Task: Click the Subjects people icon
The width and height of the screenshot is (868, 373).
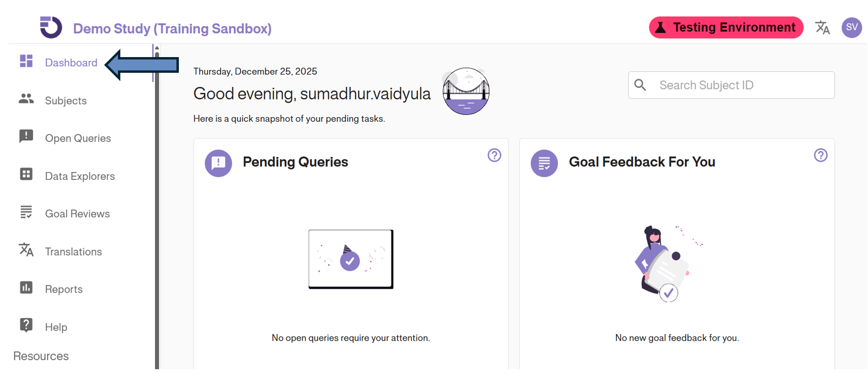Action: (26, 99)
